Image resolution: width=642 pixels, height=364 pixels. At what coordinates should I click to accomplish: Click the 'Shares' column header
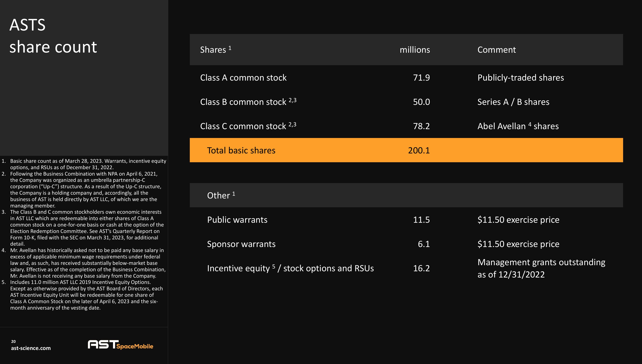click(215, 50)
